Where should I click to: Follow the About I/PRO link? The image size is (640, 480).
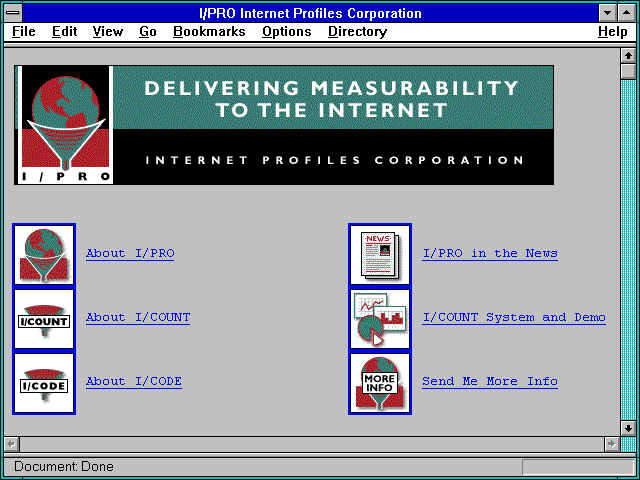point(130,253)
